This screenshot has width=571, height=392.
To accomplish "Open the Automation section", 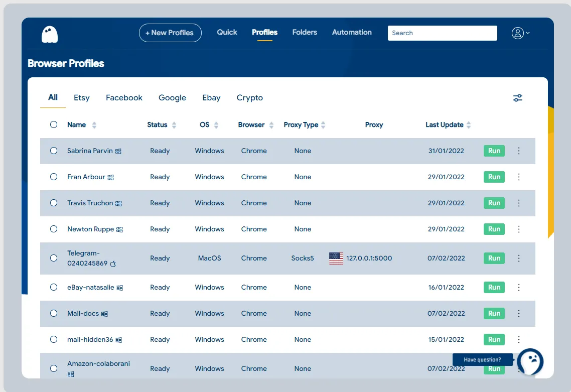I will [x=352, y=32].
